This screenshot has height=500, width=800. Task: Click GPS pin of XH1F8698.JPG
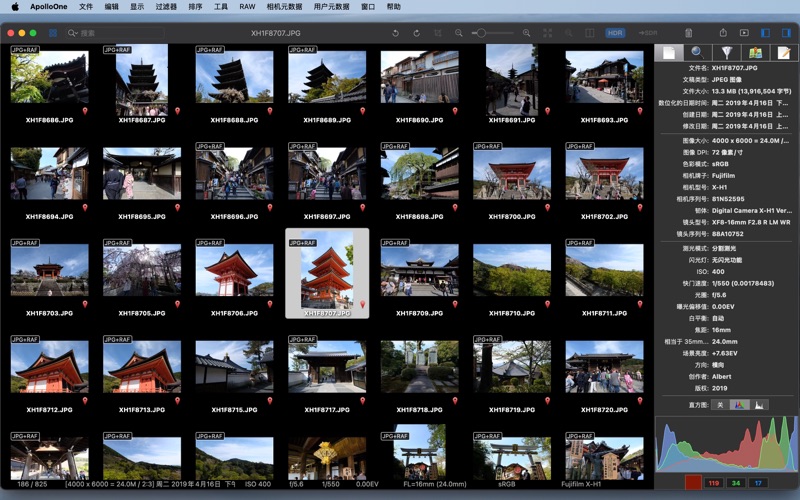[455, 208]
